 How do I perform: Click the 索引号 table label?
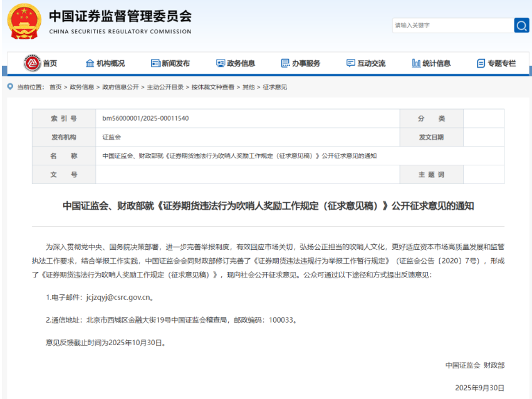point(64,118)
